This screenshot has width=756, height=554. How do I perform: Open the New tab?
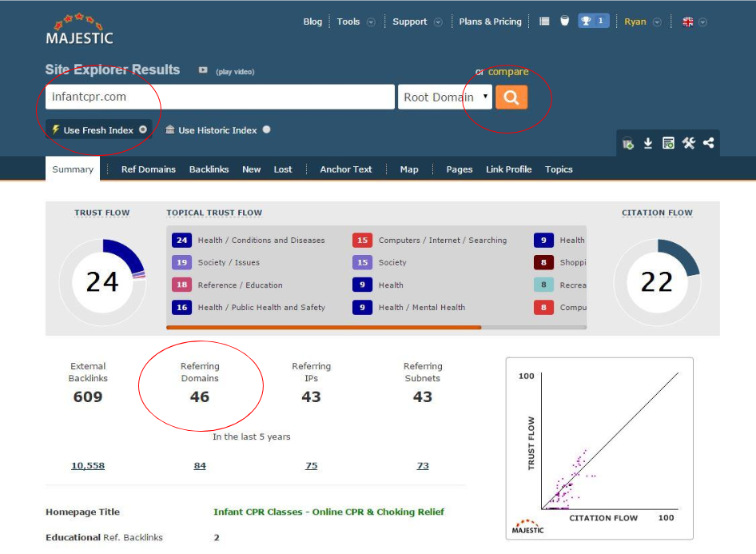[x=251, y=169]
